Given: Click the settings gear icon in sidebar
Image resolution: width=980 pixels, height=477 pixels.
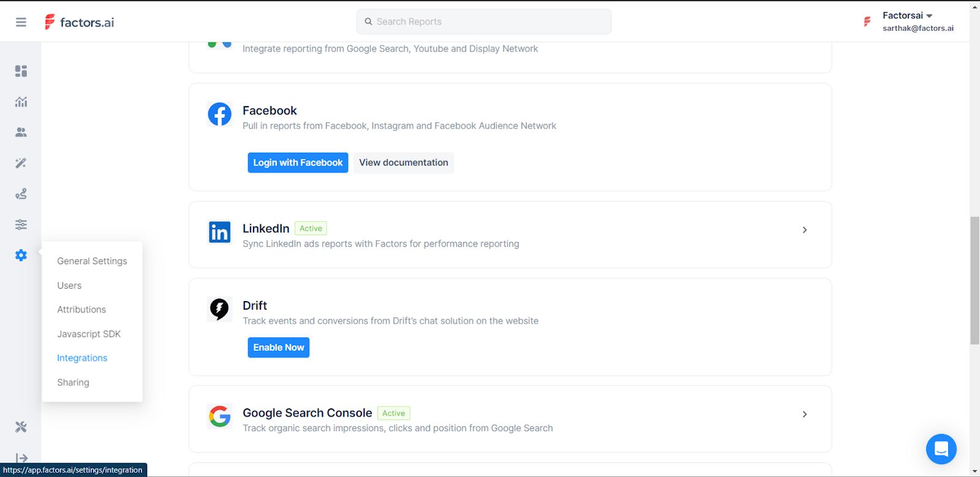Looking at the screenshot, I should pyautogui.click(x=21, y=255).
